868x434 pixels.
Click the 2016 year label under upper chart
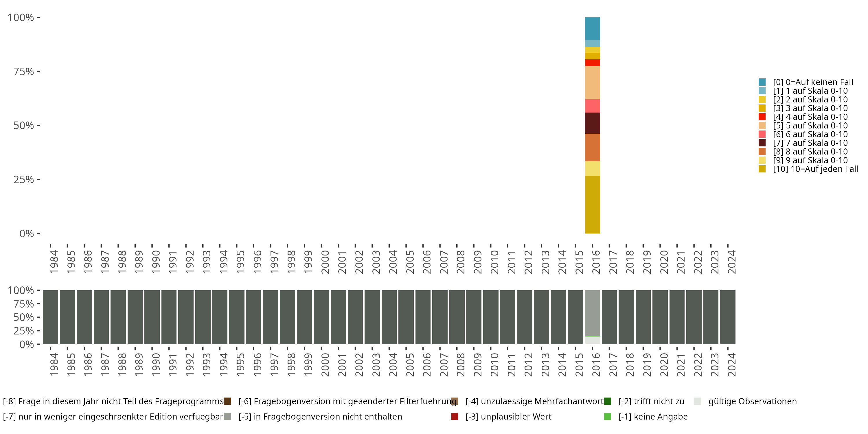pos(596,262)
